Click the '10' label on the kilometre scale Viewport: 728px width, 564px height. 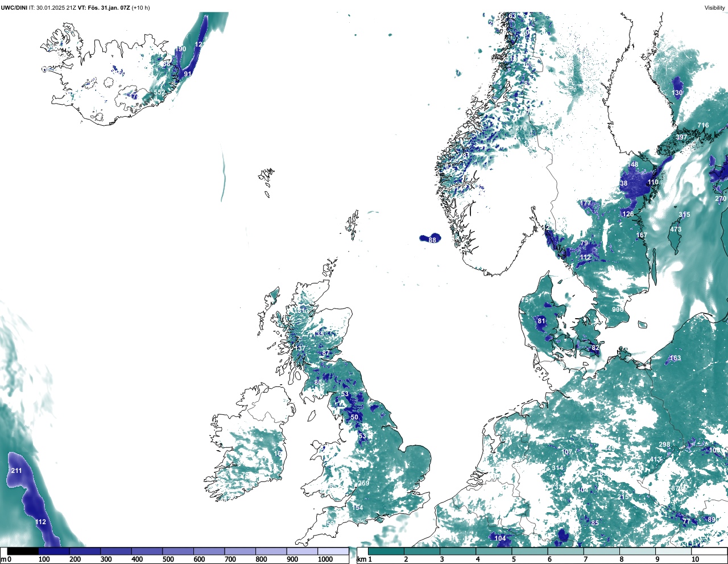(695, 559)
